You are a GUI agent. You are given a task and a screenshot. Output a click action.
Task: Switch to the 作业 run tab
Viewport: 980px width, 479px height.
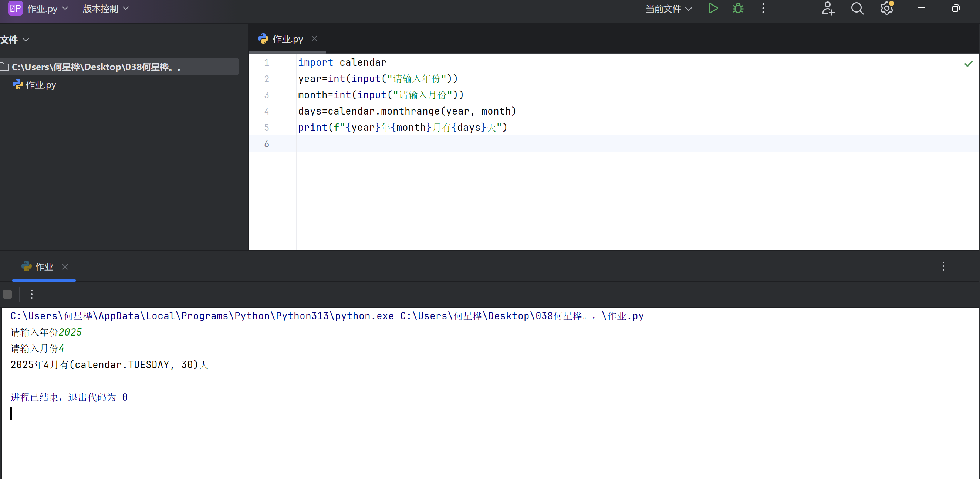(44, 267)
